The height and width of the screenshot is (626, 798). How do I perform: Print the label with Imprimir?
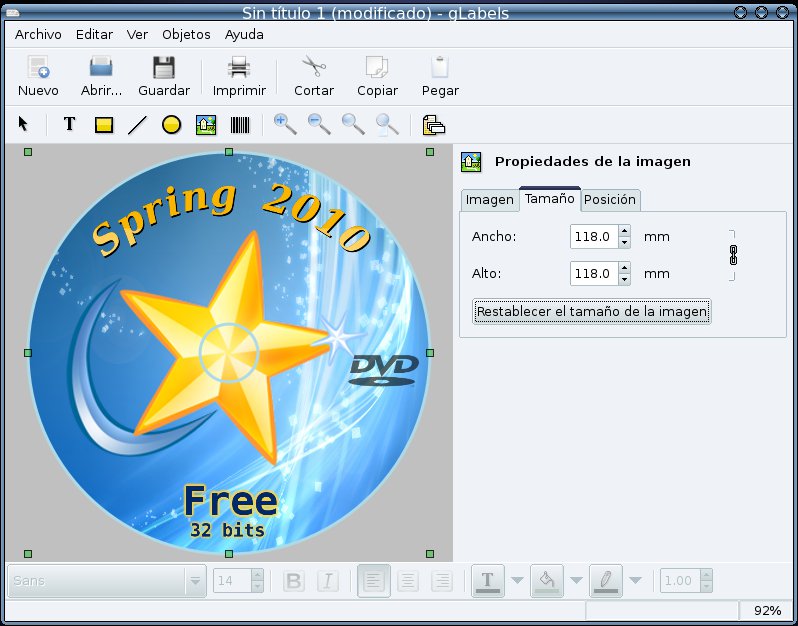tap(239, 67)
